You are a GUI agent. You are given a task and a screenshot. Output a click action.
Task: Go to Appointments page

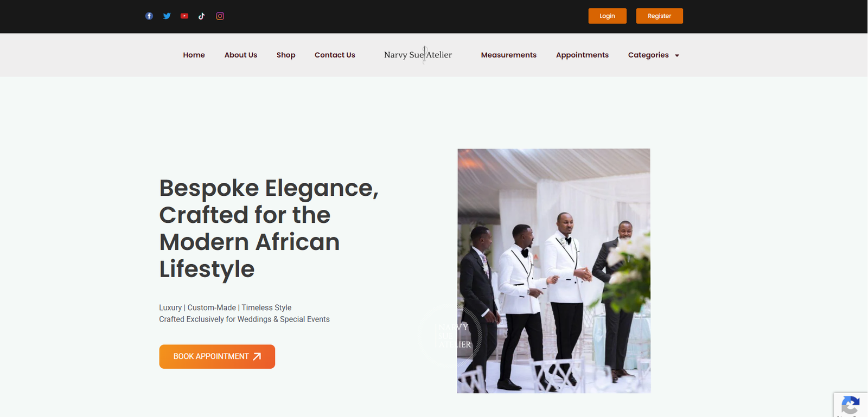[x=582, y=55]
